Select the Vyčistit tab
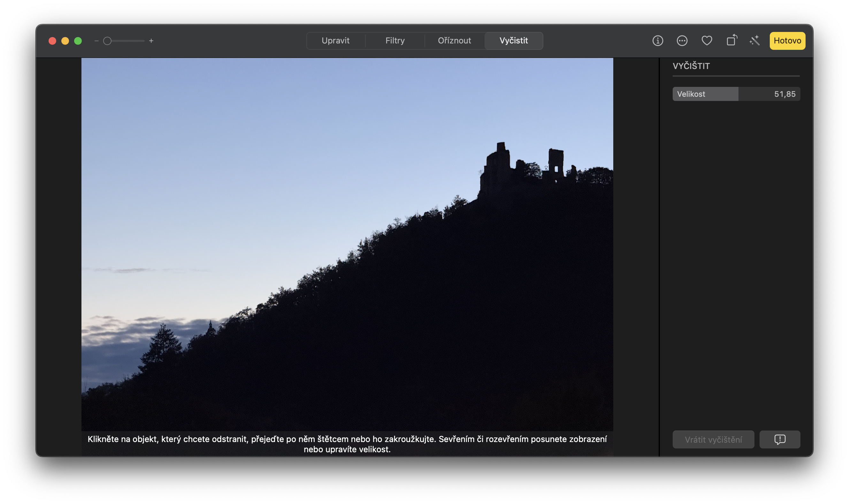 tap(514, 41)
